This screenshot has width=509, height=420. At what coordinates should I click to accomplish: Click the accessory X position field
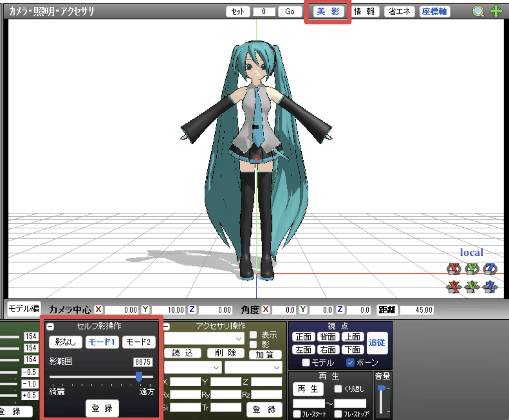(185, 382)
